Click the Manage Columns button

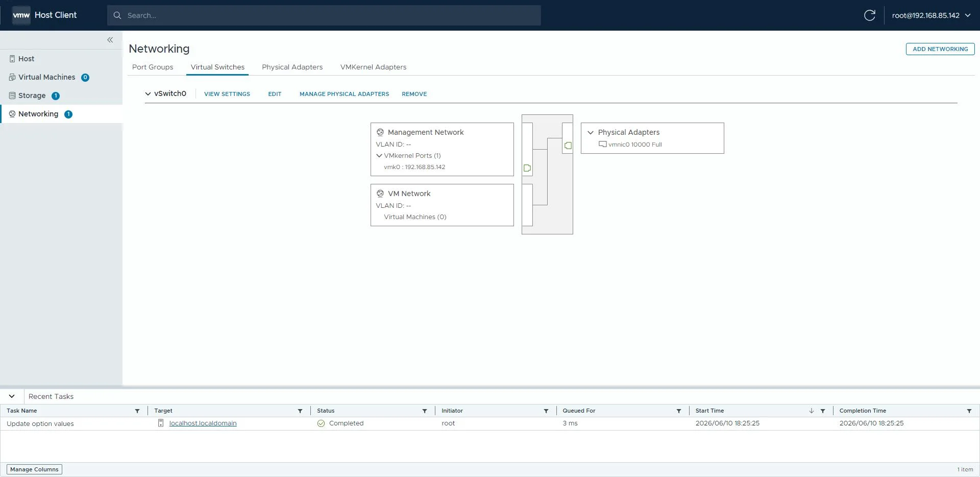tap(35, 469)
